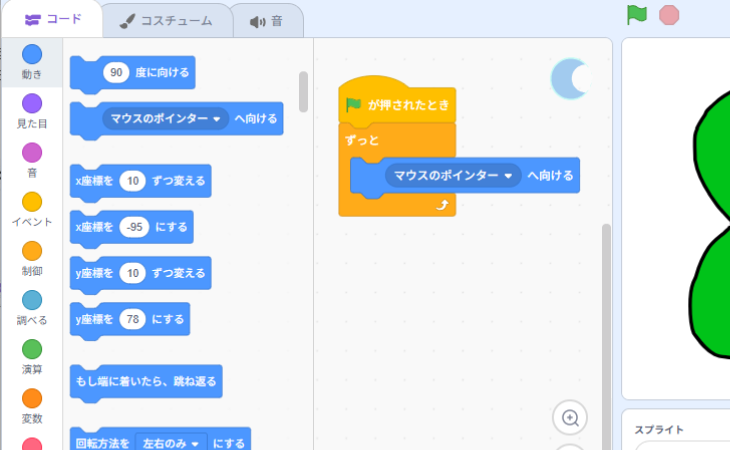
Task: Click the green flag icon on hat block
Action: 353,105
